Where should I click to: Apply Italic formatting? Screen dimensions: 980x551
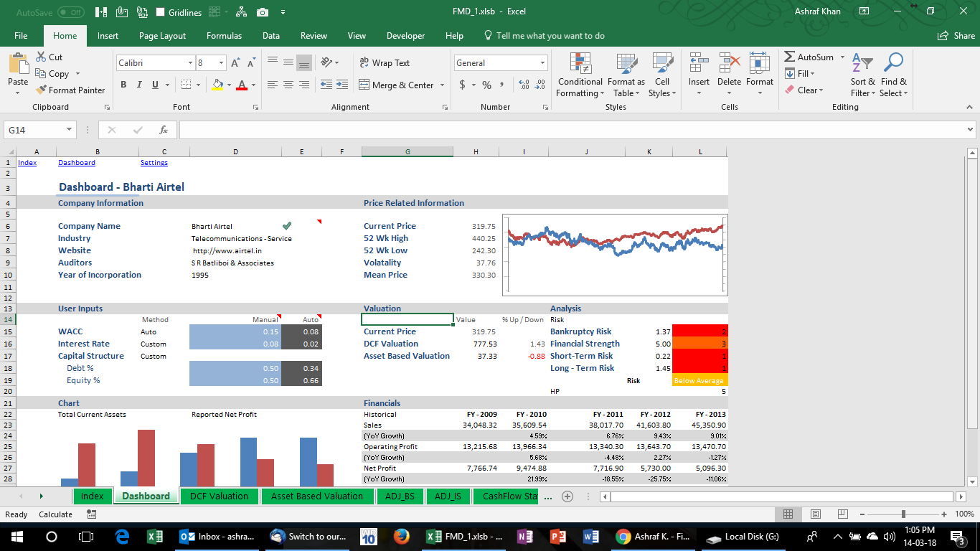139,85
